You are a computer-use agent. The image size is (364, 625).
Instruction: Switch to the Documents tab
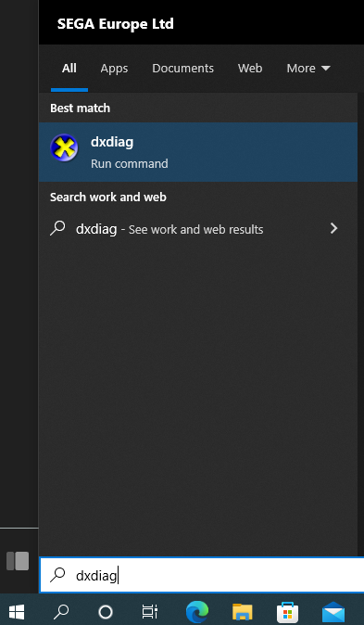(x=182, y=69)
